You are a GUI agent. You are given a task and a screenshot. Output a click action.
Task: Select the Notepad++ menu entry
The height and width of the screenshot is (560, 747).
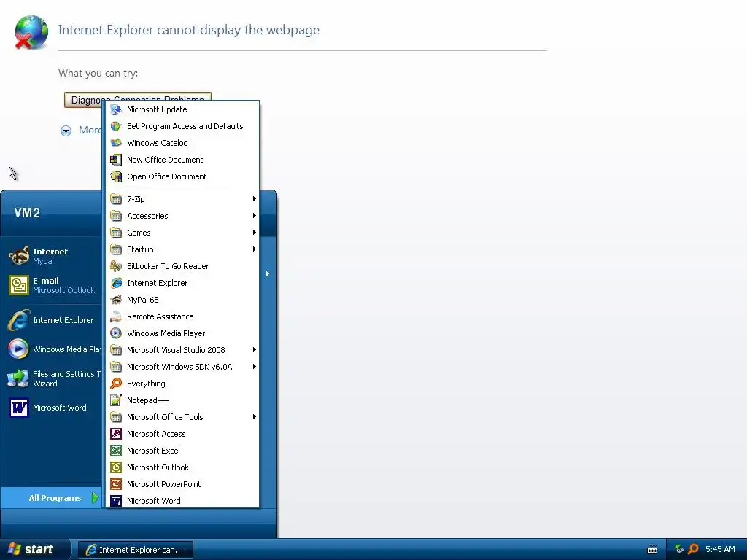tap(183, 400)
